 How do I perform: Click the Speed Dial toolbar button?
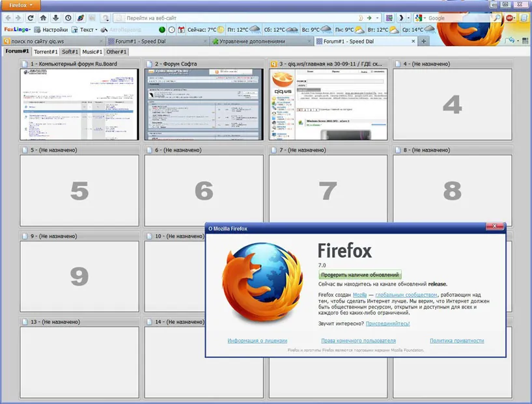(x=389, y=18)
